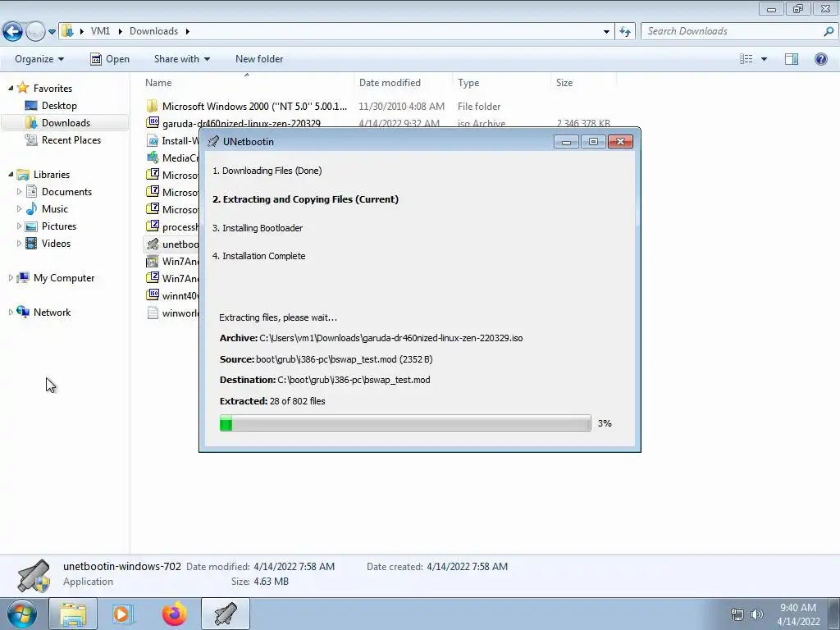Screen dimensions: 840x630
Task: Select the winnt40 ISO file icon
Action: [153, 295]
